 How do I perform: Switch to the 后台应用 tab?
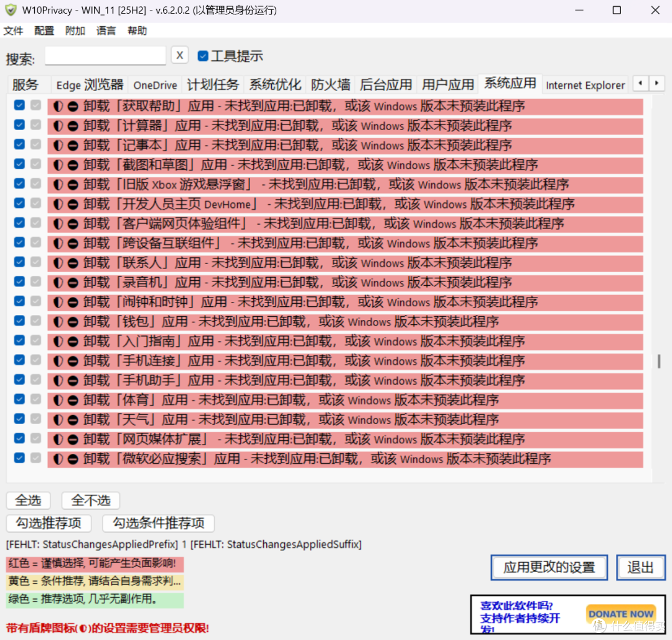tap(386, 85)
